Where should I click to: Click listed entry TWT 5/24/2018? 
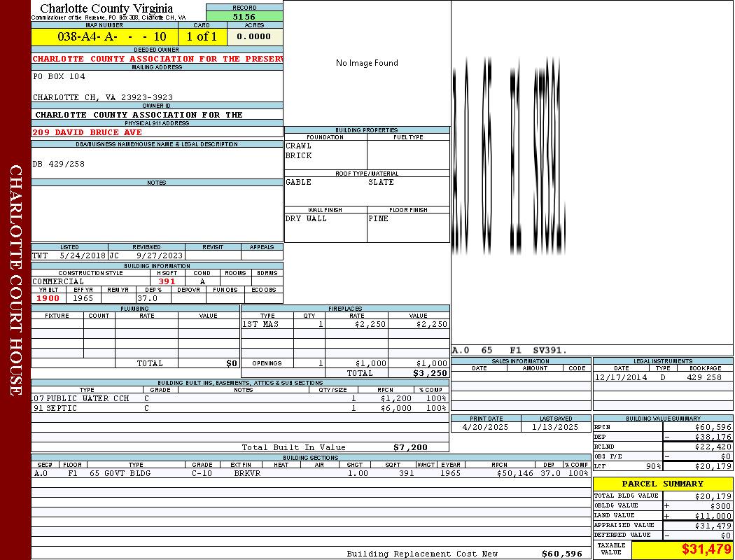tap(69, 255)
